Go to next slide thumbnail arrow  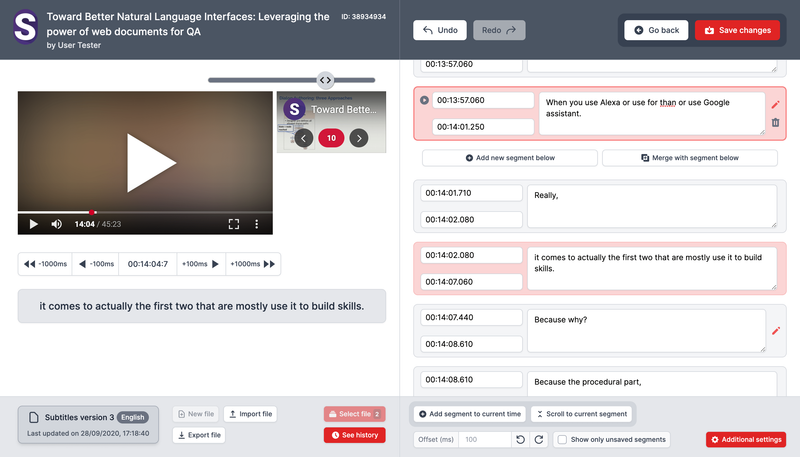tap(359, 138)
